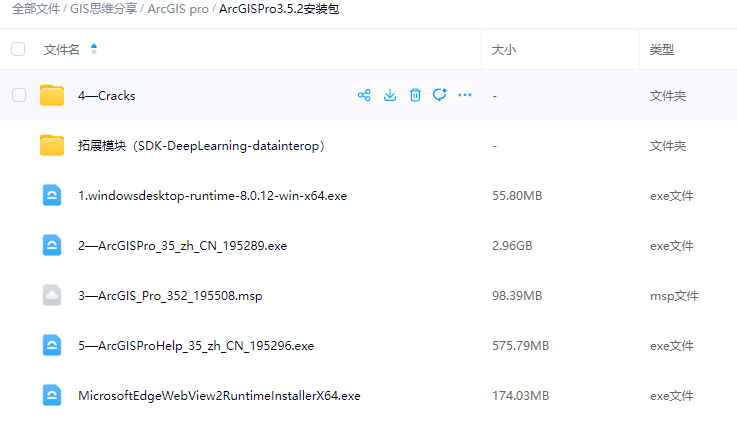The width and height of the screenshot is (737, 424).
Task: Select 5—ArcGISProHelp_35_zh_CN_195296.exe file name
Action: pos(196,346)
